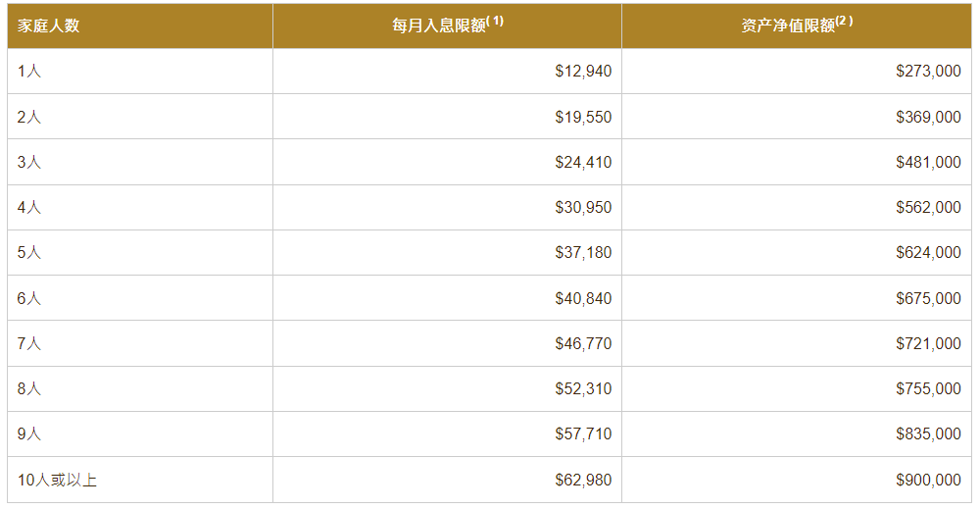Click the $675,000 asset limit cell
Viewport: 980px width, 509px height.
pyautogui.click(x=928, y=298)
